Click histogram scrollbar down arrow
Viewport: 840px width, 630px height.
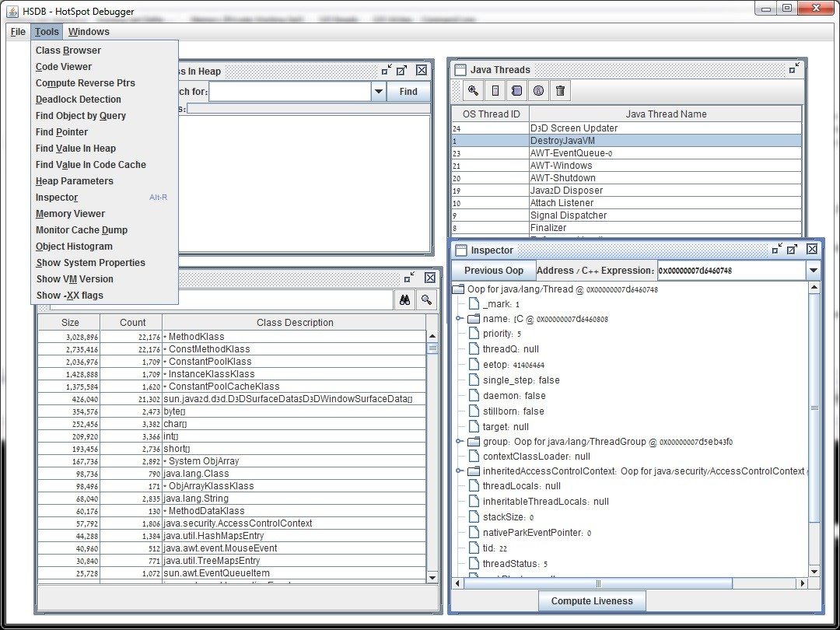pos(433,577)
